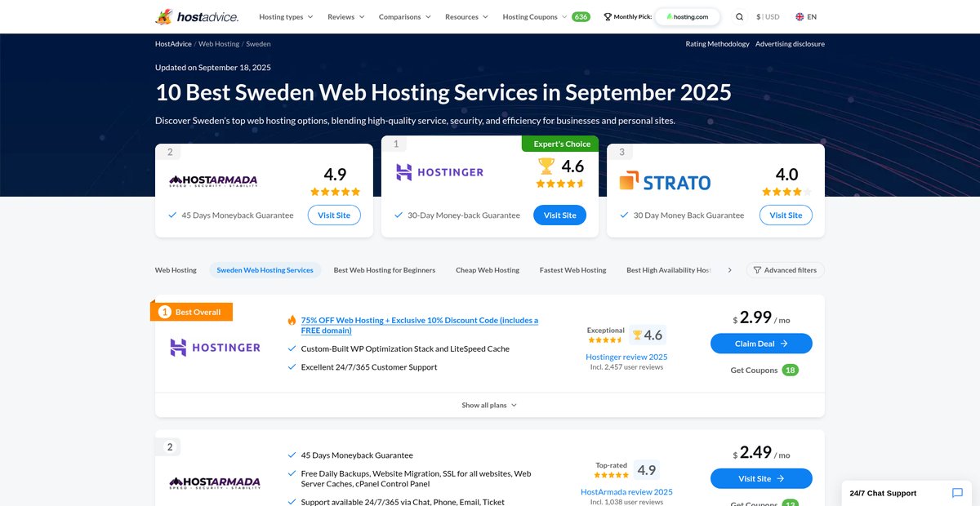Click the five-star rating under HostArmada 4.9
This screenshot has width=980, height=506.
coord(335,192)
